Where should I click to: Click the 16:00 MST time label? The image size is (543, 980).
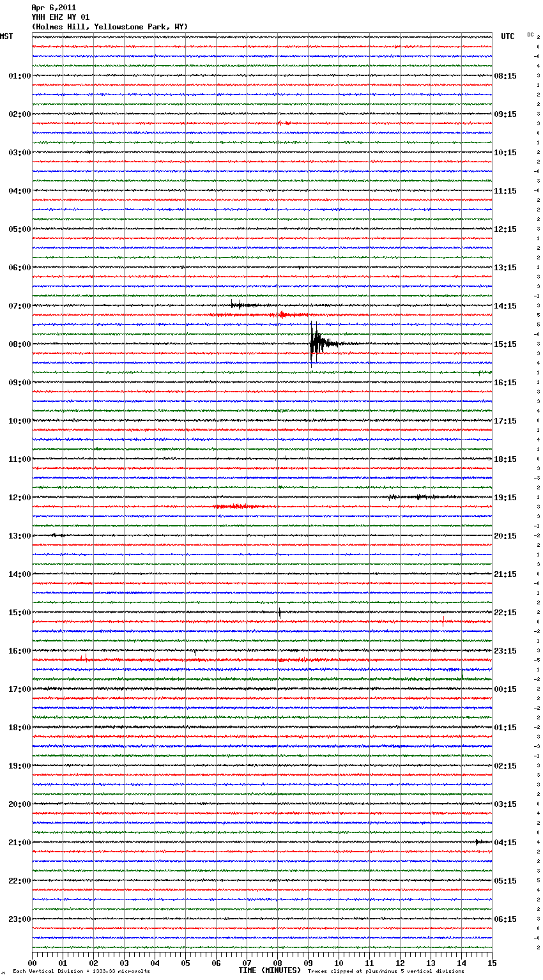coord(20,651)
